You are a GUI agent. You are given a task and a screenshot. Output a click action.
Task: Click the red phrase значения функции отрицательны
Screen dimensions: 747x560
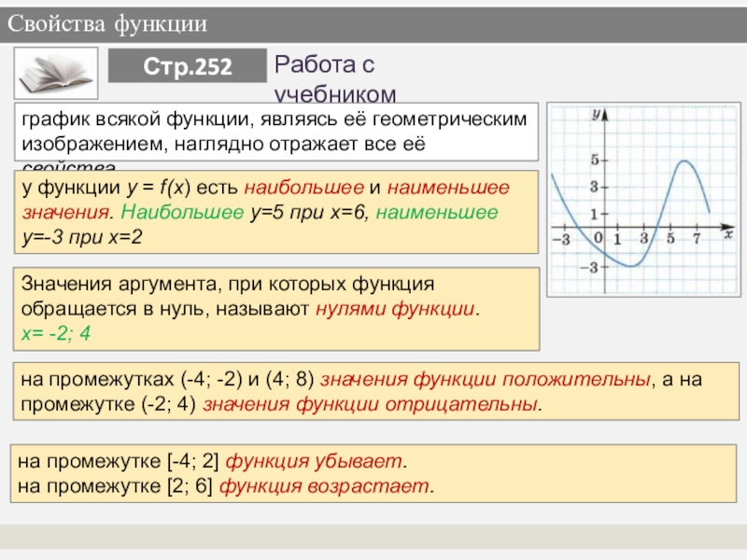point(371,406)
